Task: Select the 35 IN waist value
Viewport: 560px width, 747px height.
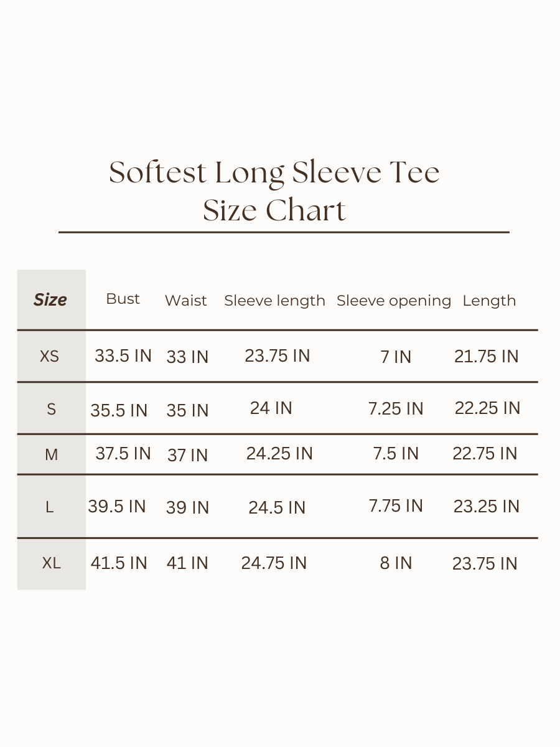Action: click(187, 411)
